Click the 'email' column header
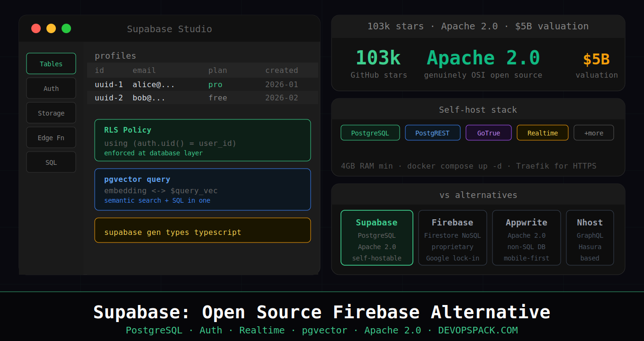This screenshot has width=644, height=341. click(x=144, y=70)
